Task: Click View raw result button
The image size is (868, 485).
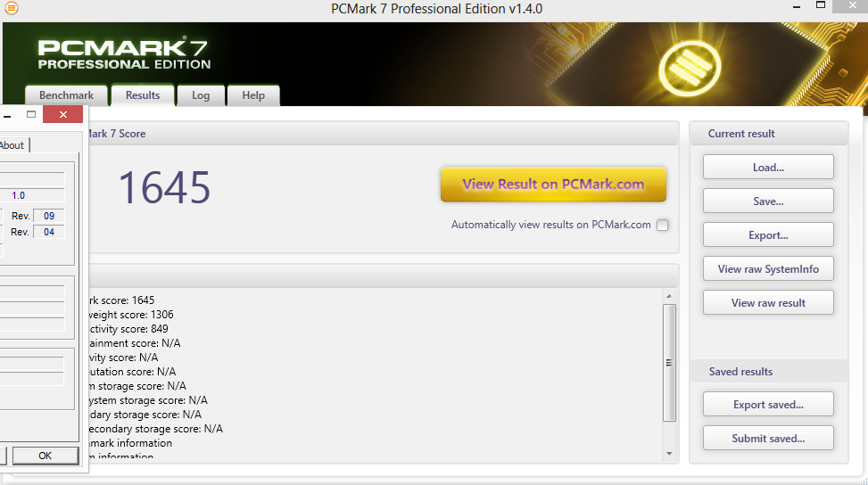Action: pos(768,302)
